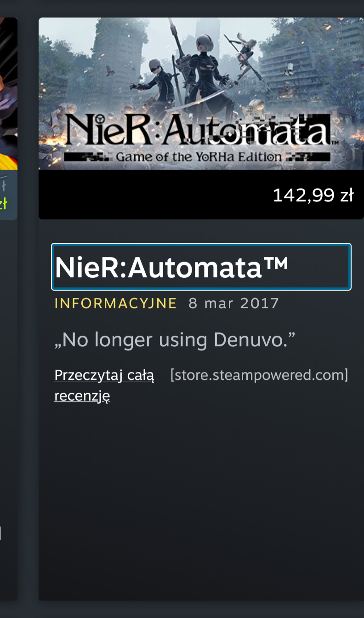
Task: Open the Przeczytaj całą recenzję link
Action: tap(104, 385)
